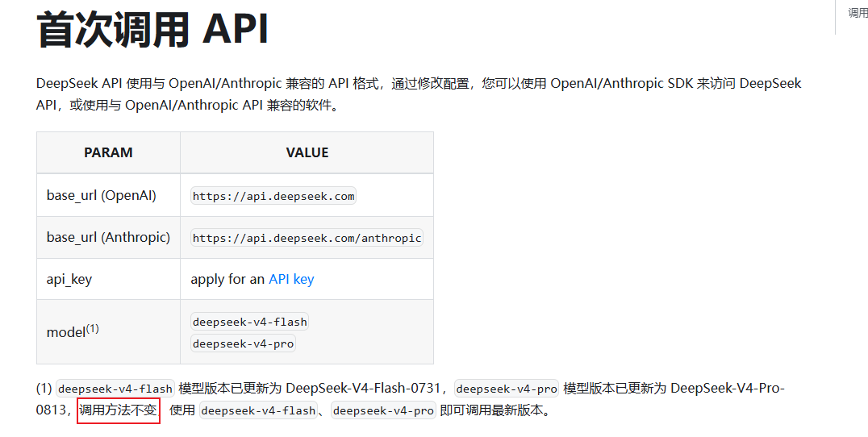The width and height of the screenshot is (868, 437).
Task: Click the deepseek-v4-pro tag before 即可调用最新版本
Action: tap(384, 411)
